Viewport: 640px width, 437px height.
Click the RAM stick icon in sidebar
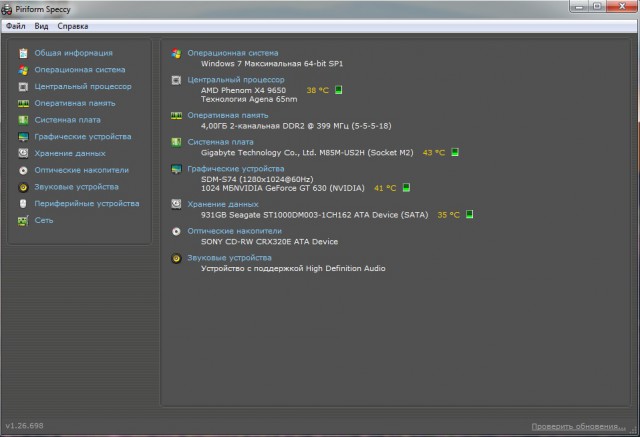tap(23, 103)
